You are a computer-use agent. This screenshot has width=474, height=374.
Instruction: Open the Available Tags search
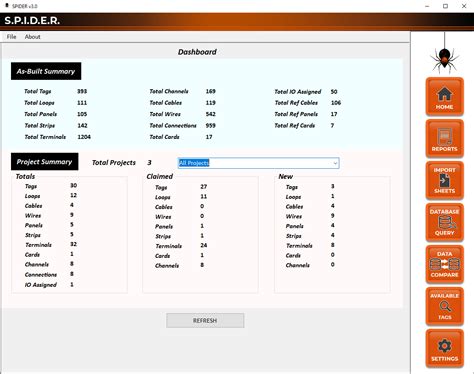444,307
